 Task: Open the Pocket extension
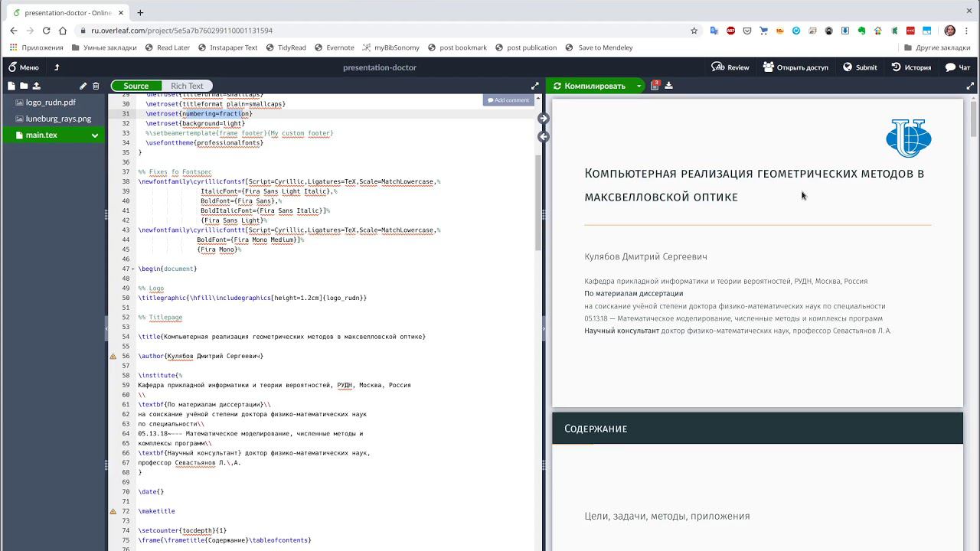click(747, 31)
